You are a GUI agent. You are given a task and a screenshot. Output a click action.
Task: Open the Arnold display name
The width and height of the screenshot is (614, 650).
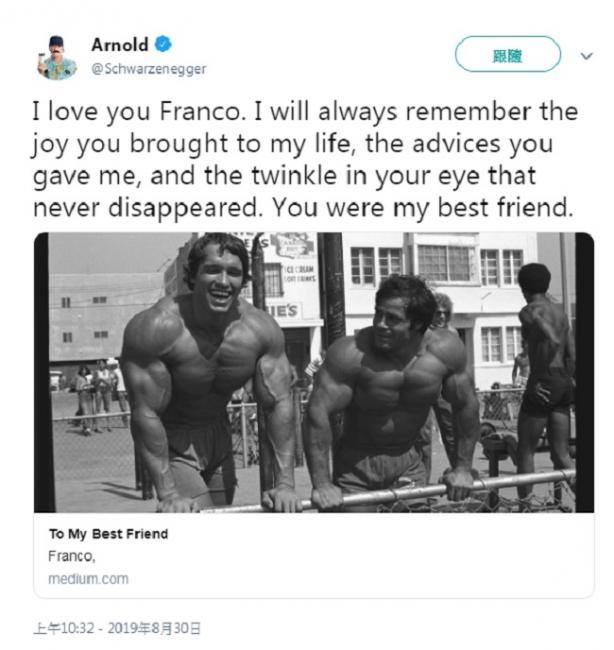(119, 44)
